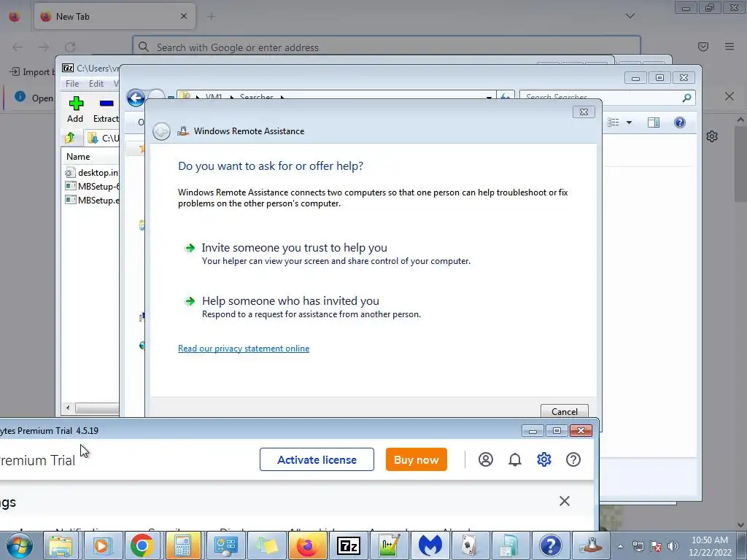Open Edit menu in 7-Zip
Image resolution: width=747 pixels, height=560 pixels.
(x=96, y=84)
